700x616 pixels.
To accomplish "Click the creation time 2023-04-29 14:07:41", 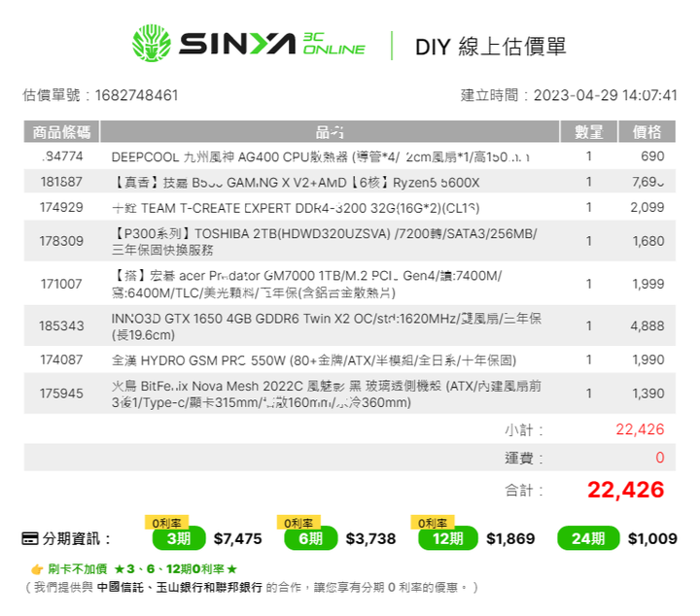I will tap(606, 95).
